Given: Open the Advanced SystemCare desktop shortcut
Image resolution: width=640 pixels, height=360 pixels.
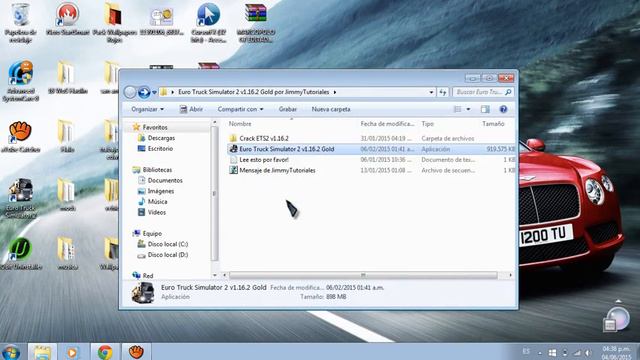Looking at the screenshot, I should coord(20,81).
